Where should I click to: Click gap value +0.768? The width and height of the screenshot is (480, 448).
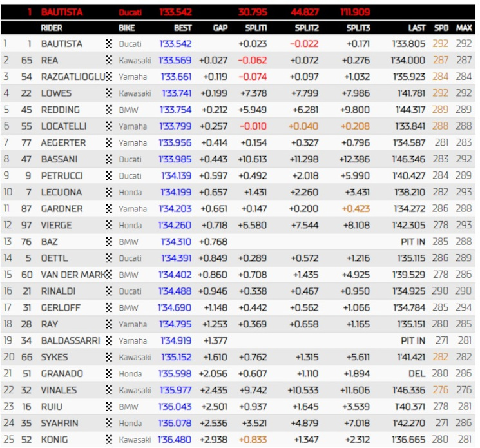[x=213, y=242]
